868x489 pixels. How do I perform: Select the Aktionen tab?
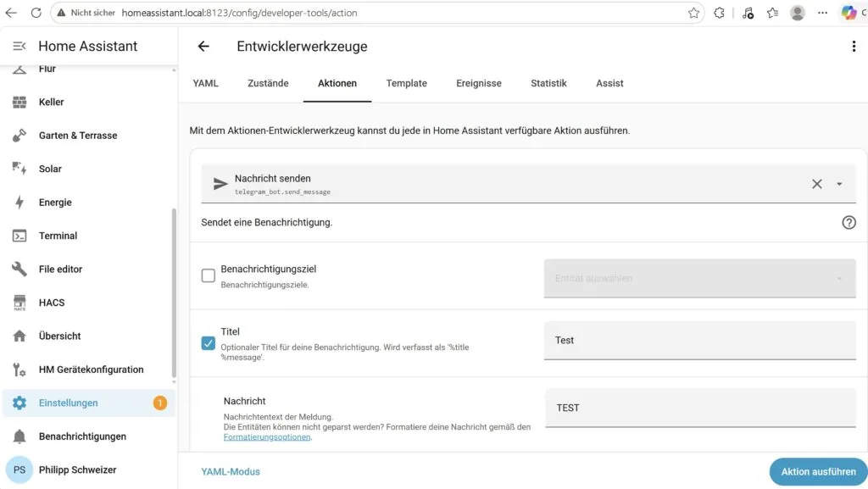[337, 84]
